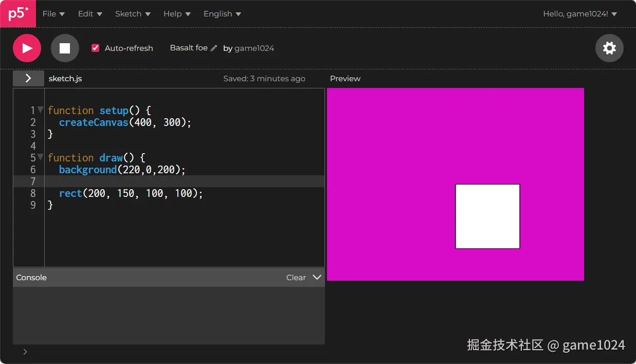Toggle the Auto-refresh checkbox
This screenshot has height=364, width=636.
[x=95, y=48]
